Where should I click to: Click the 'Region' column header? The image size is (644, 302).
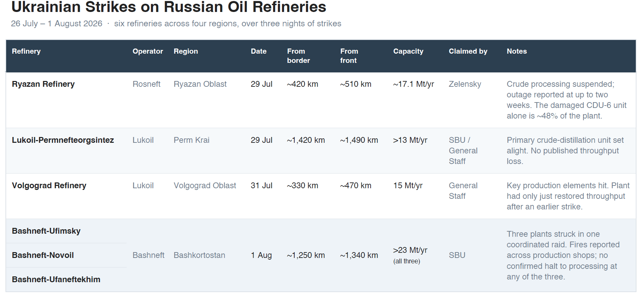pyautogui.click(x=186, y=51)
